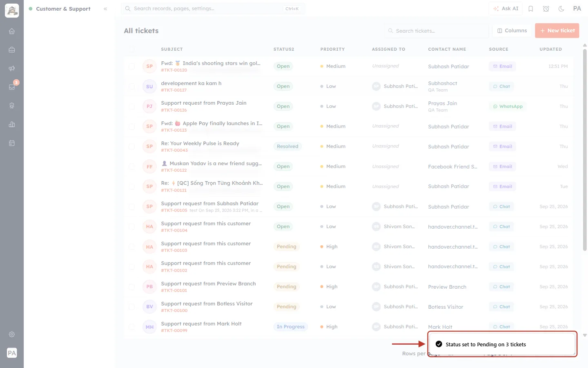Check the box for ticket TKT-00120
588x368 pixels.
[131, 66]
